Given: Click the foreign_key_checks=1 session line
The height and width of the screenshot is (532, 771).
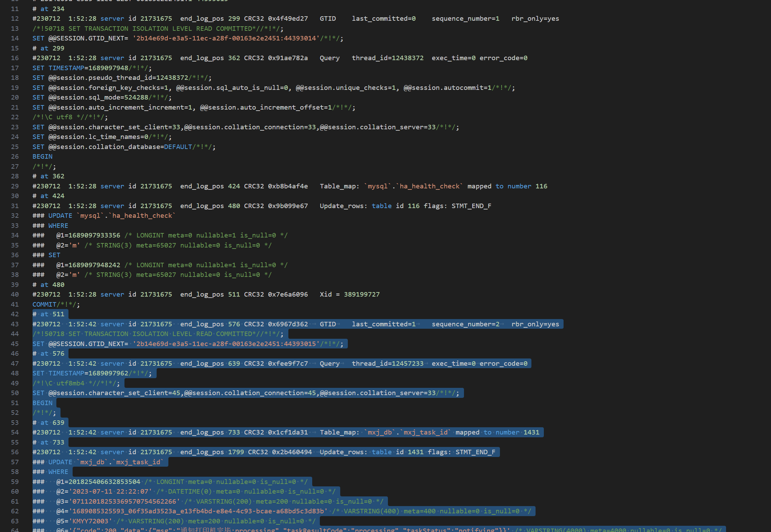Looking at the screenshot, I should click(x=273, y=88).
